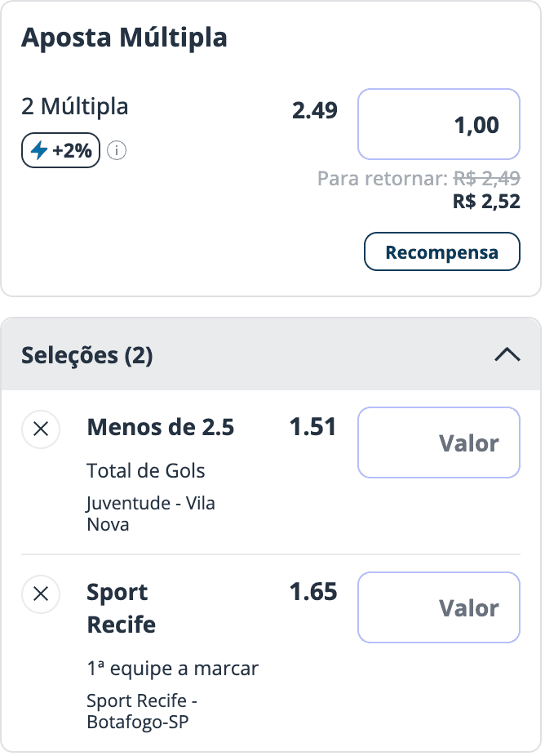The height and width of the screenshot is (756, 545).
Task: Select the Sport Recife selection name
Action: [122, 608]
